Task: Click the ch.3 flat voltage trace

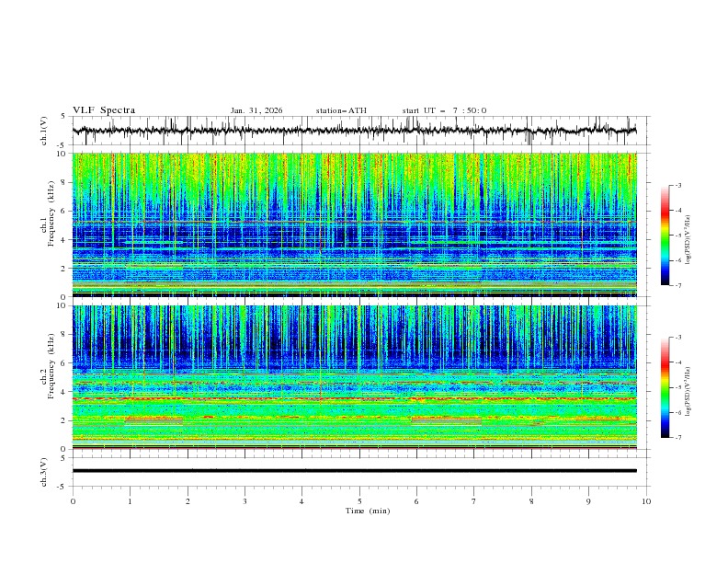Action: [354, 471]
